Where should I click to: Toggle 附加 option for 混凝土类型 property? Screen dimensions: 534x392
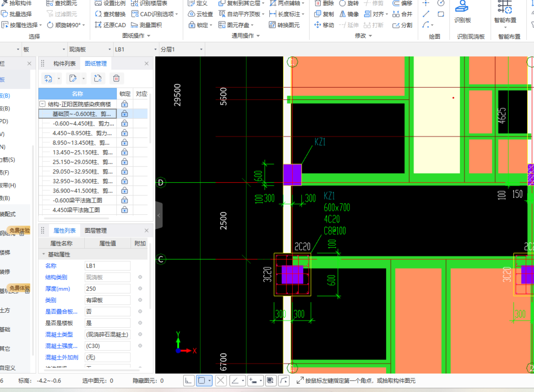tap(140, 334)
